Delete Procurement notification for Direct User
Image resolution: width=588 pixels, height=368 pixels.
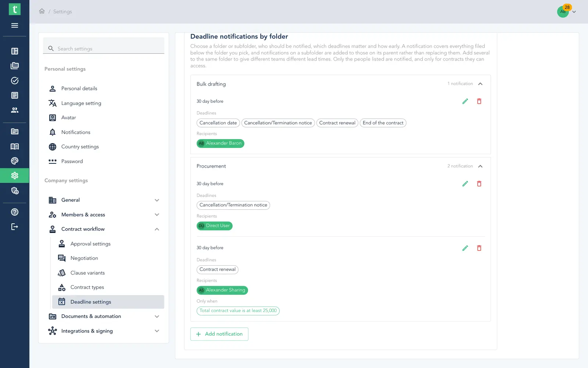click(x=479, y=184)
